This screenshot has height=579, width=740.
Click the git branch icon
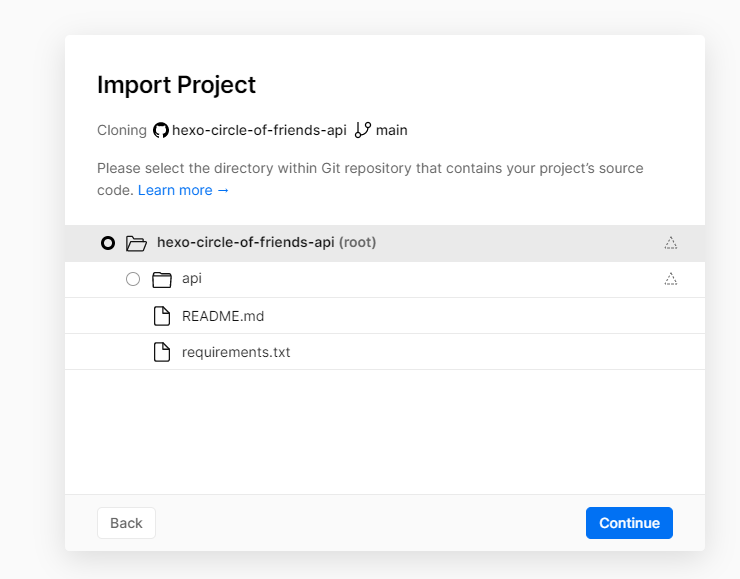point(363,130)
